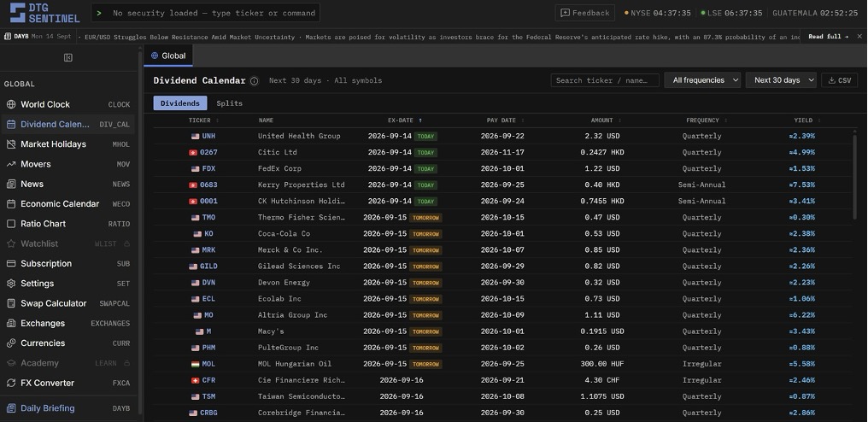
Task: Click the sidebar vertical scrollbar
Action: pos(140,232)
